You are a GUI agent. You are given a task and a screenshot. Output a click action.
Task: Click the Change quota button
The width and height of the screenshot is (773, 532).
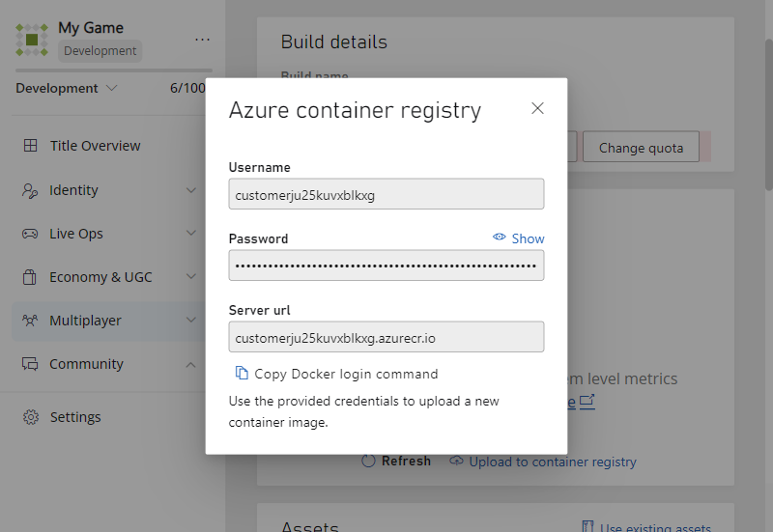point(641,148)
